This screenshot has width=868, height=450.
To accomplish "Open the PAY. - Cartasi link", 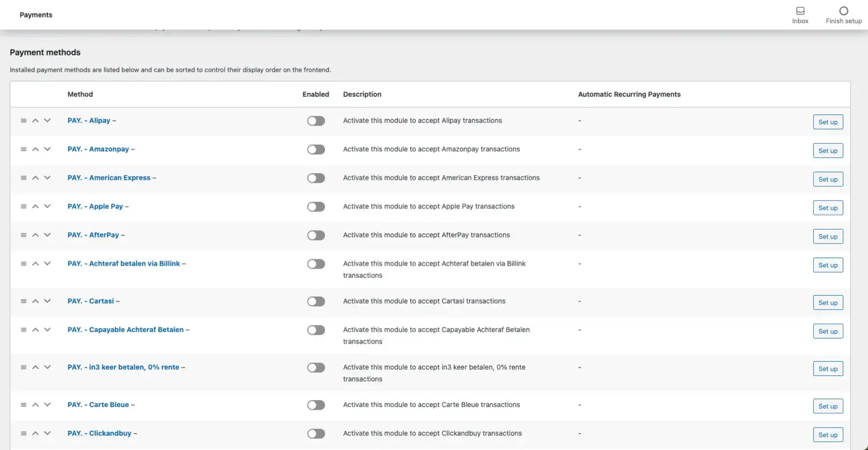I will tap(91, 301).
